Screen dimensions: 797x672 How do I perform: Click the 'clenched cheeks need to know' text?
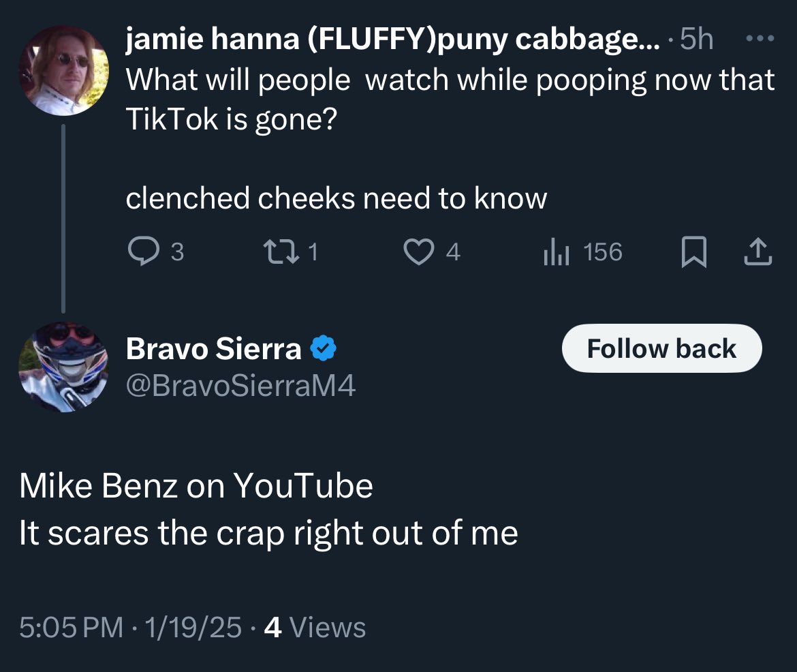pos(336,198)
